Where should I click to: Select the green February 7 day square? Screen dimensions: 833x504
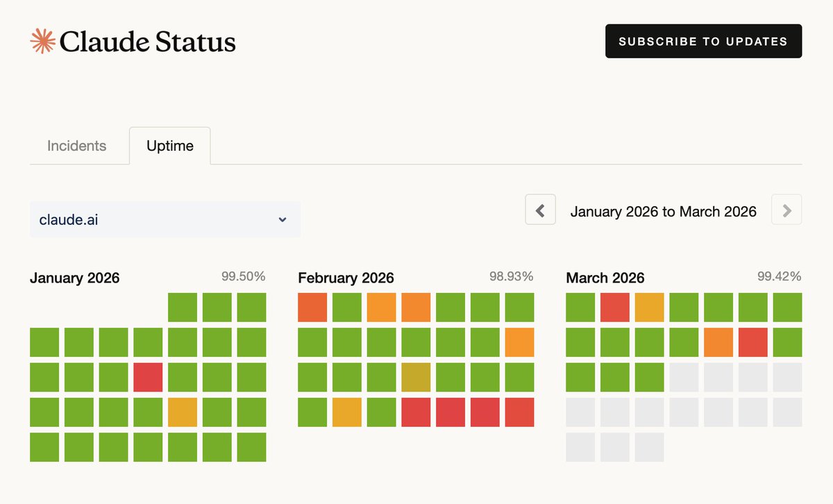[x=519, y=308]
